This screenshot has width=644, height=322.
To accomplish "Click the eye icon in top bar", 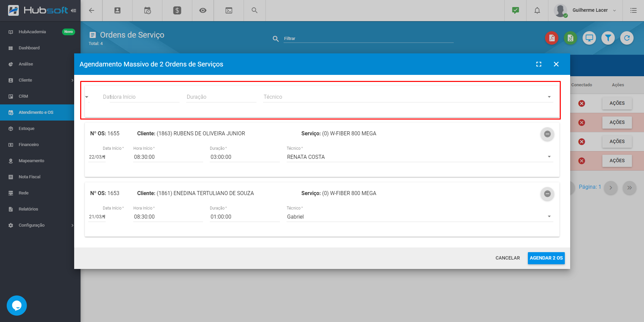I will [x=203, y=10].
